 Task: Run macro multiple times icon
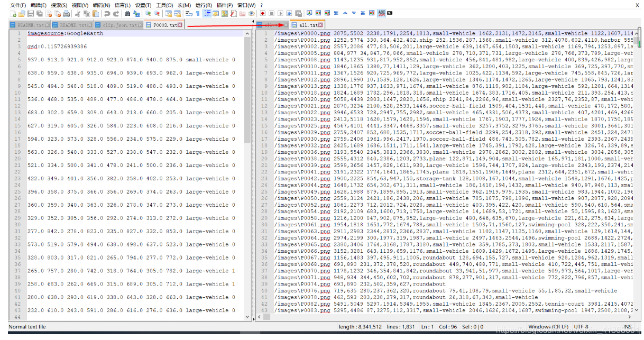pyautogui.click(x=289, y=13)
